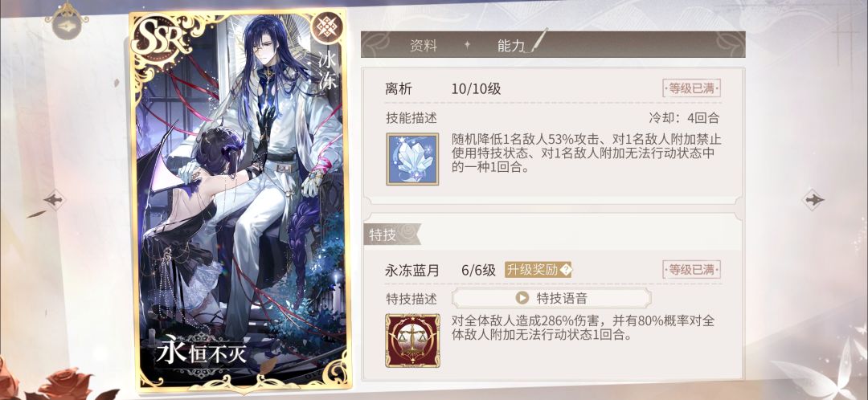The image size is (868, 400).
Task: Play the 特技语音 voice clip
Action: 551,298
